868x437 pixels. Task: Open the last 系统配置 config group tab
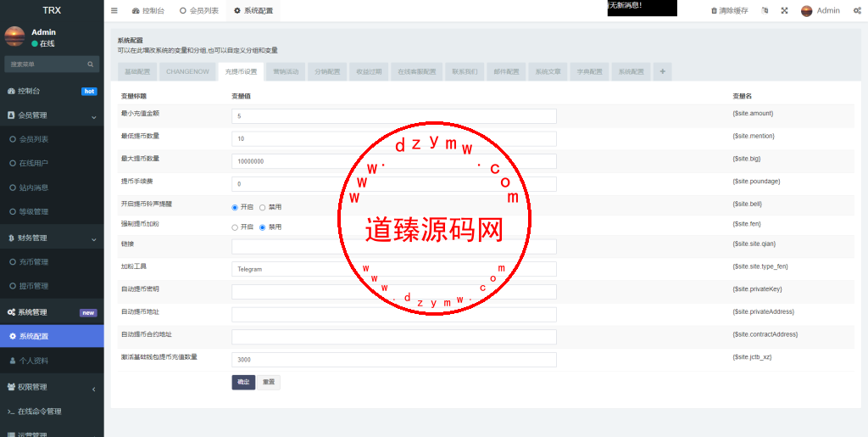631,72
